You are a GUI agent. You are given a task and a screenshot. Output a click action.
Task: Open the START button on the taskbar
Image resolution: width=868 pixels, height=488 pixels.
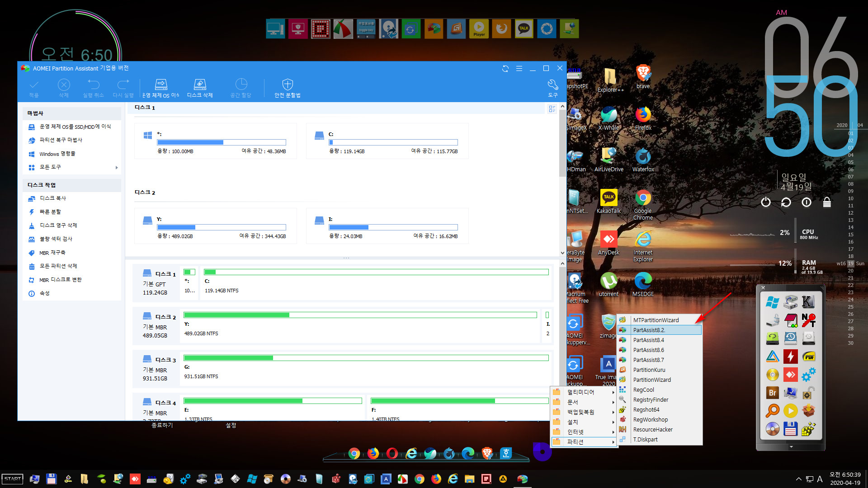[12, 479]
